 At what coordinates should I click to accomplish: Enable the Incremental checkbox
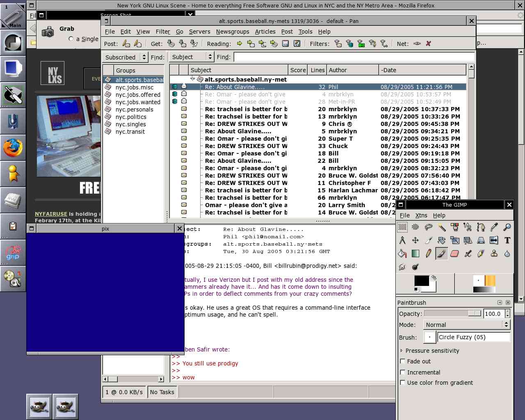click(402, 372)
